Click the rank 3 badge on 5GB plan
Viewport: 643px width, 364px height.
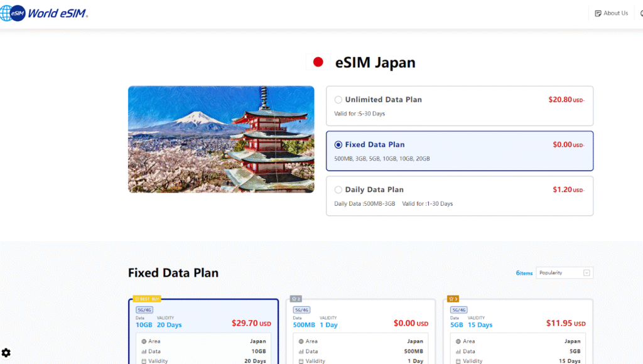coord(454,299)
